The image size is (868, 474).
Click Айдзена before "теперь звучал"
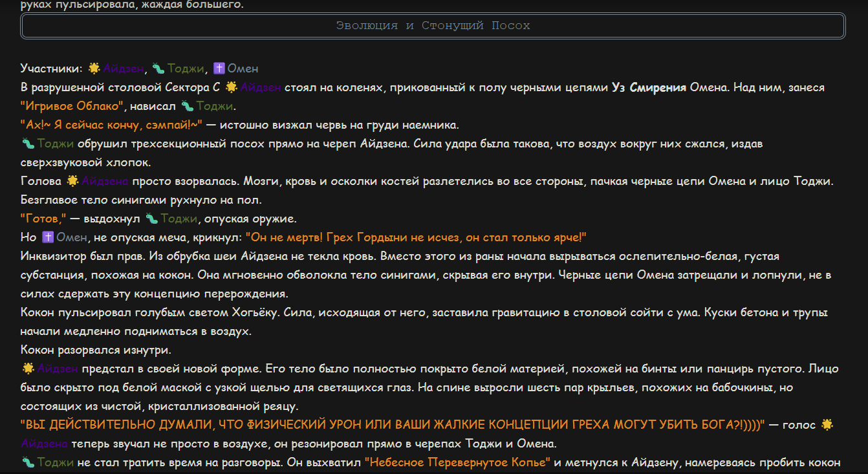tap(45, 444)
